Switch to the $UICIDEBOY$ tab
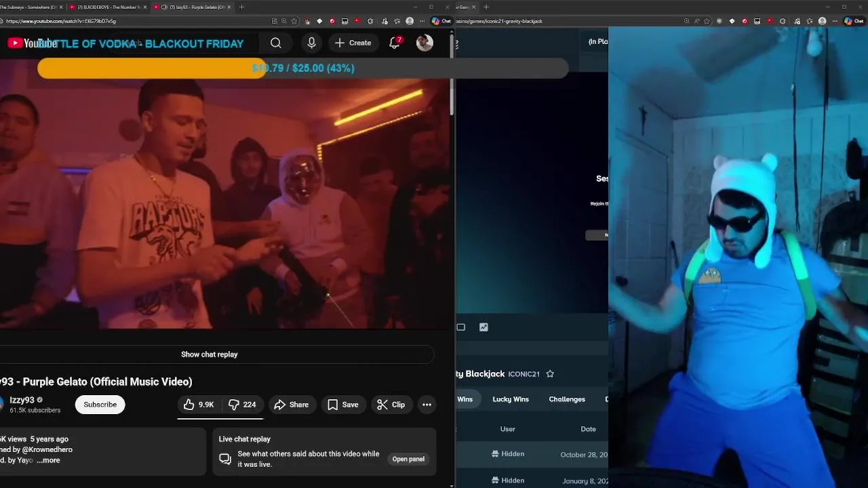 point(108,7)
